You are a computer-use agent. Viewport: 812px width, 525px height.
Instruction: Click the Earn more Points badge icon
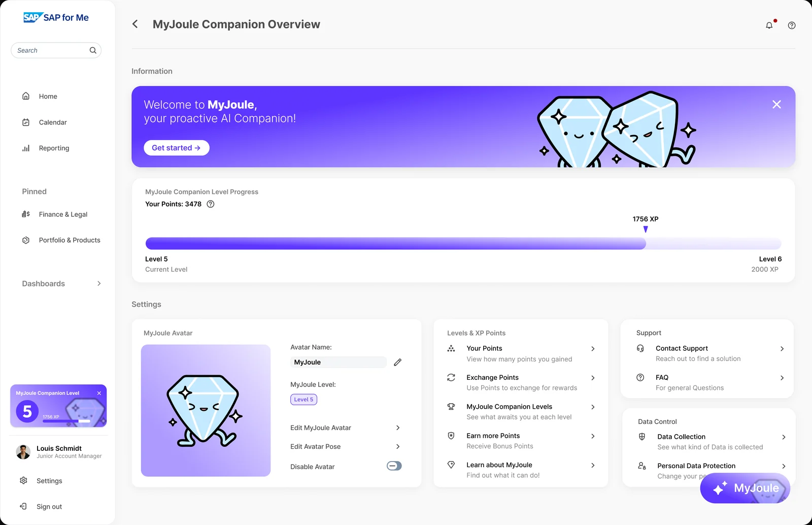[451, 436]
